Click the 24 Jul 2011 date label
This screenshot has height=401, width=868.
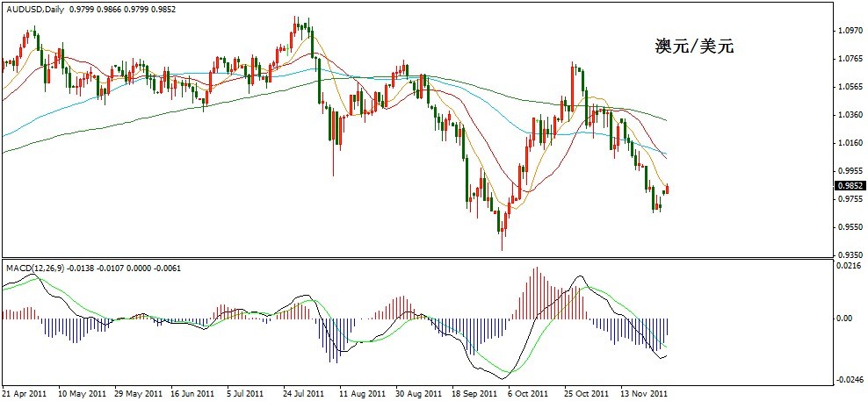tap(306, 393)
